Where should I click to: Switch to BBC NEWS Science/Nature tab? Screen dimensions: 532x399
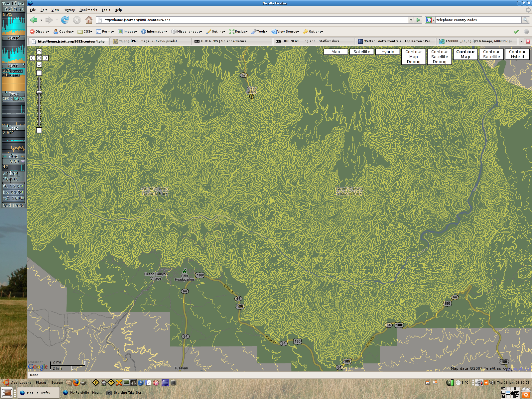(232, 41)
